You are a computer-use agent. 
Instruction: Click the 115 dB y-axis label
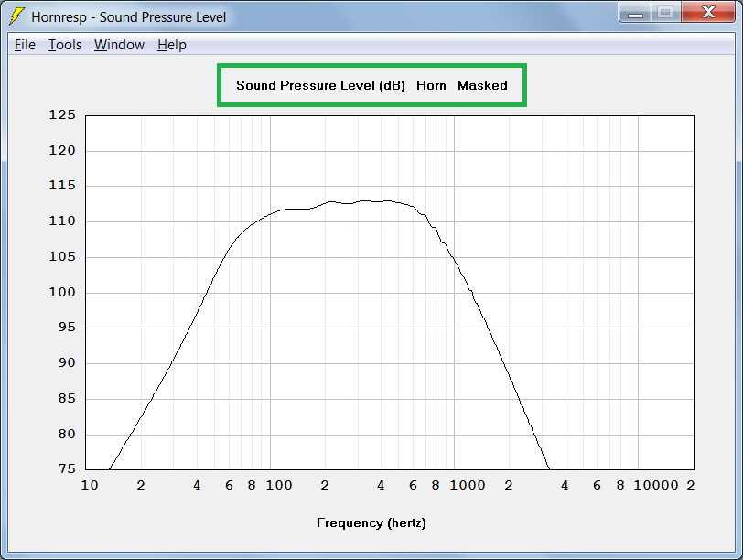[62, 185]
